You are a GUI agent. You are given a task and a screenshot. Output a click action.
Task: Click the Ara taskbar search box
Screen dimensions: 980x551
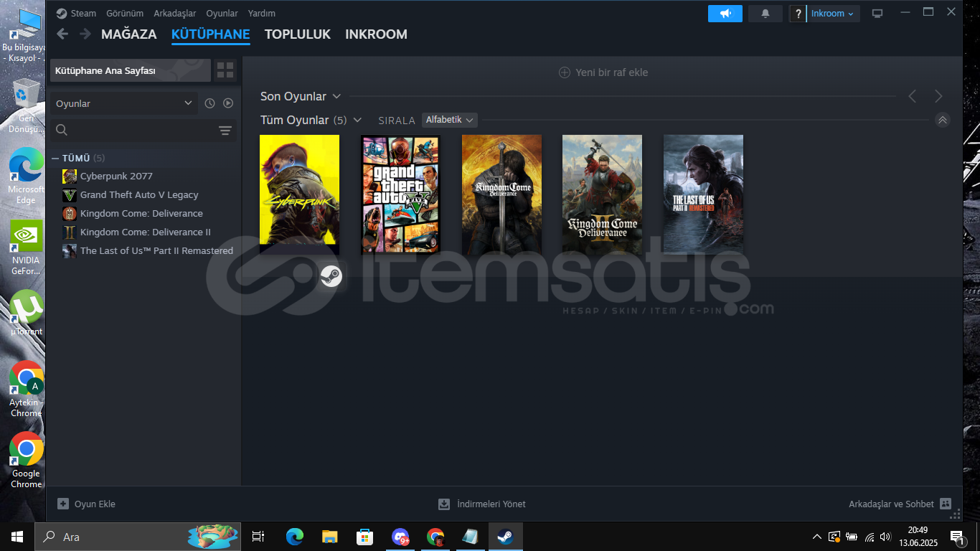tap(138, 537)
